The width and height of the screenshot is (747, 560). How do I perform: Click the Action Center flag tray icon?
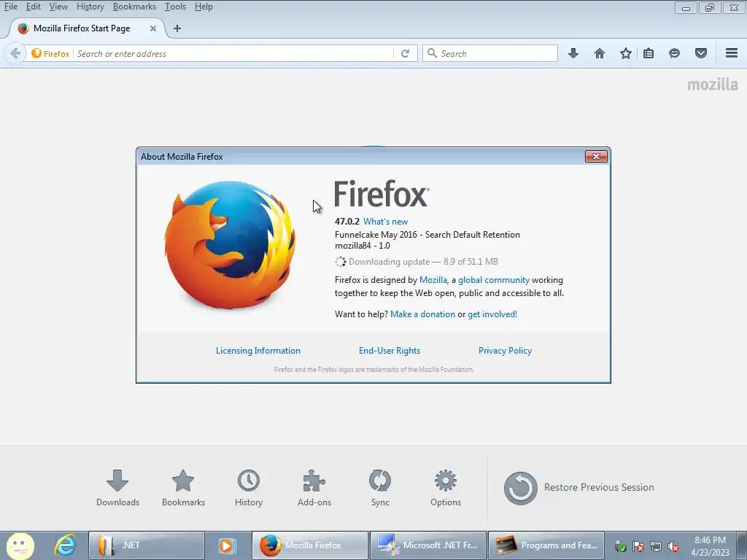pos(638,547)
